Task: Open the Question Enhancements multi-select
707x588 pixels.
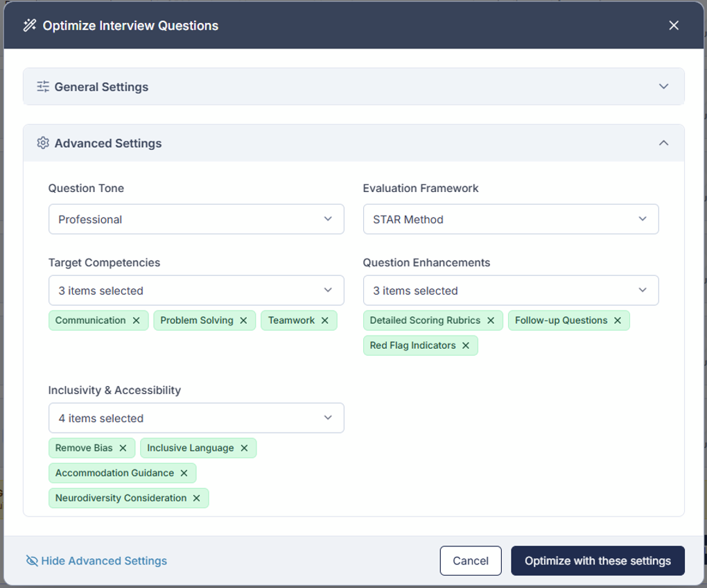Action: point(511,291)
